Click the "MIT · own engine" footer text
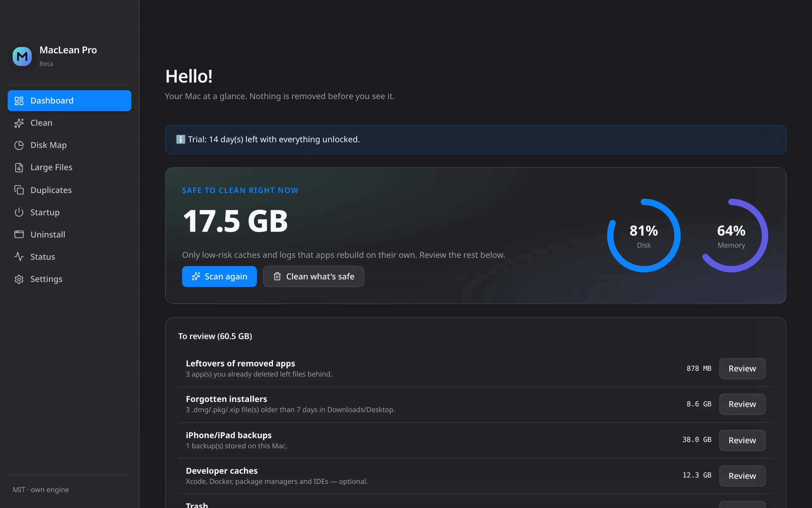This screenshot has height=508, width=812. coord(41,490)
